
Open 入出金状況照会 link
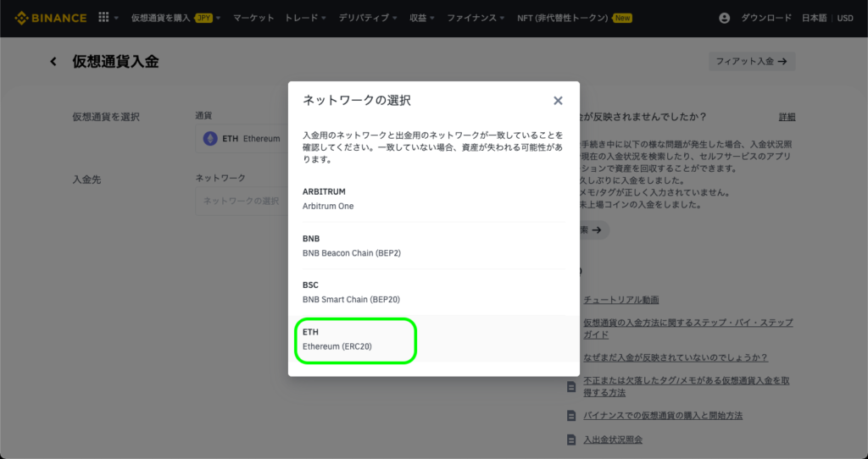click(613, 440)
